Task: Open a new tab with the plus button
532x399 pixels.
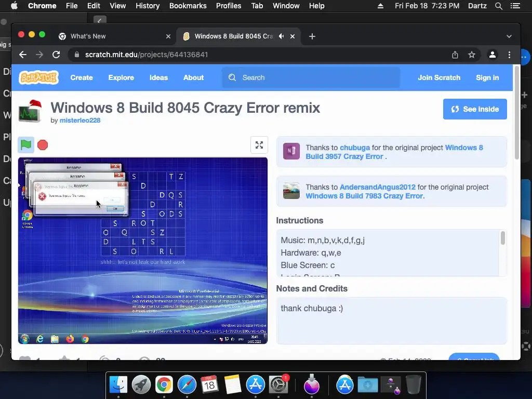Action: pos(312,36)
